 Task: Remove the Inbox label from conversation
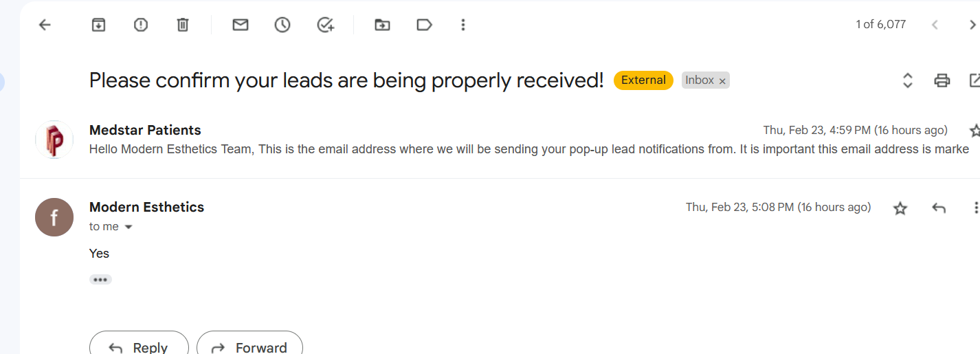pyautogui.click(x=722, y=81)
